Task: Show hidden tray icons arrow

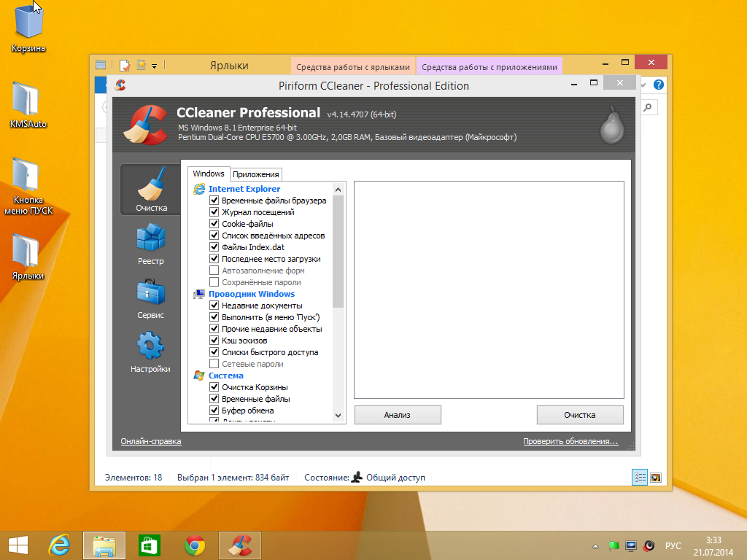Action: coord(595,546)
